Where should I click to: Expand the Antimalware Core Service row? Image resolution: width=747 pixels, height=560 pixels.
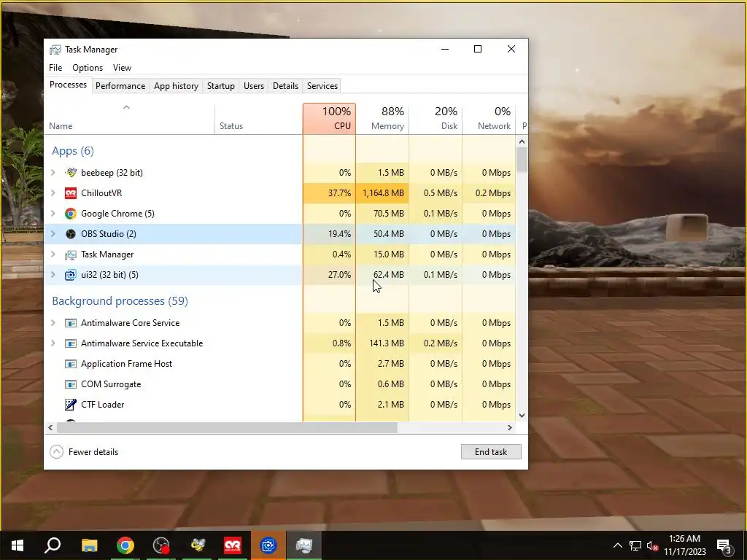pos(53,323)
